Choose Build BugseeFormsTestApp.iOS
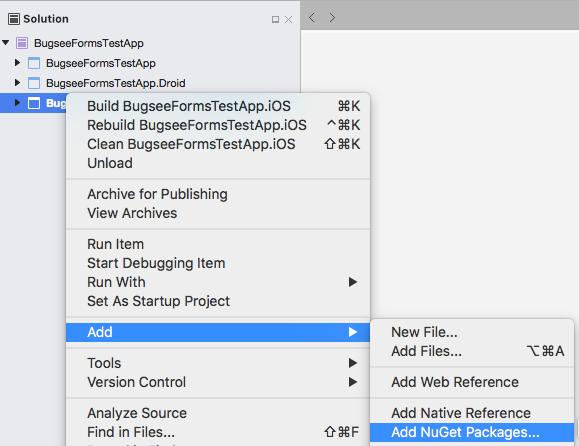The width and height of the screenshot is (579, 446). pos(218,106)
